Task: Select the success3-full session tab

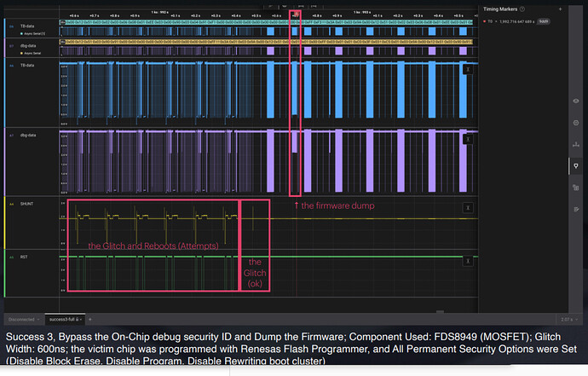Action: coord(65,320)
